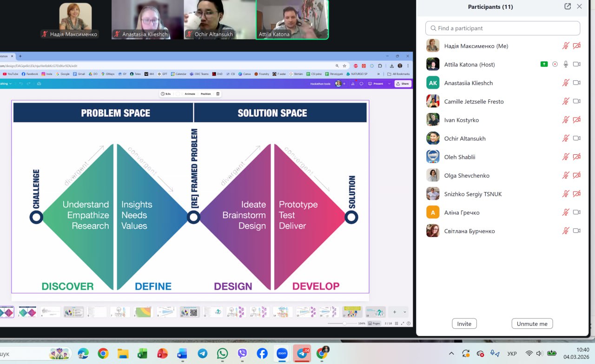Viewport: 595px width, 364px height.
Task: Click the Unmute me button
Action: tap(532, 324)
